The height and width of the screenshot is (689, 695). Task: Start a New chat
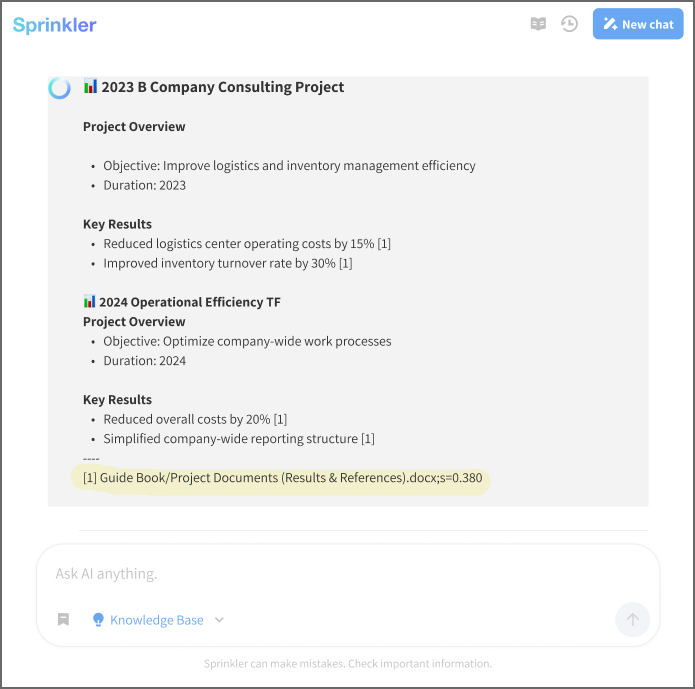coord(638,24)
